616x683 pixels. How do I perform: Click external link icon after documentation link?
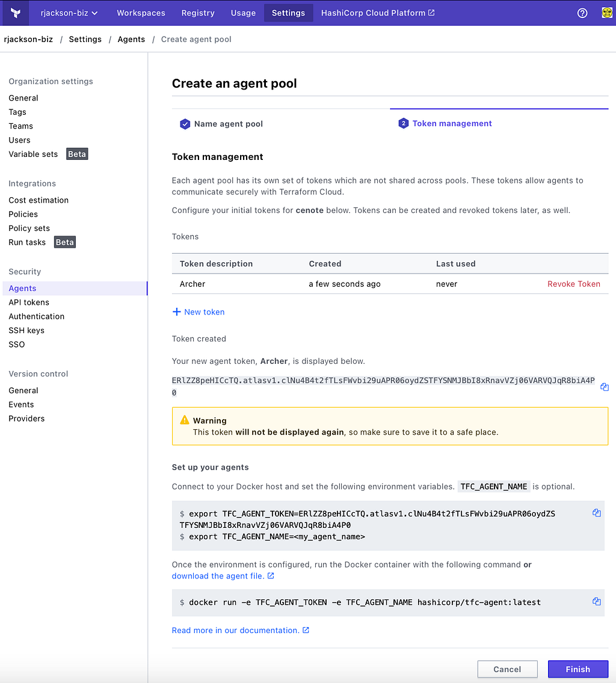pos(306,630)
